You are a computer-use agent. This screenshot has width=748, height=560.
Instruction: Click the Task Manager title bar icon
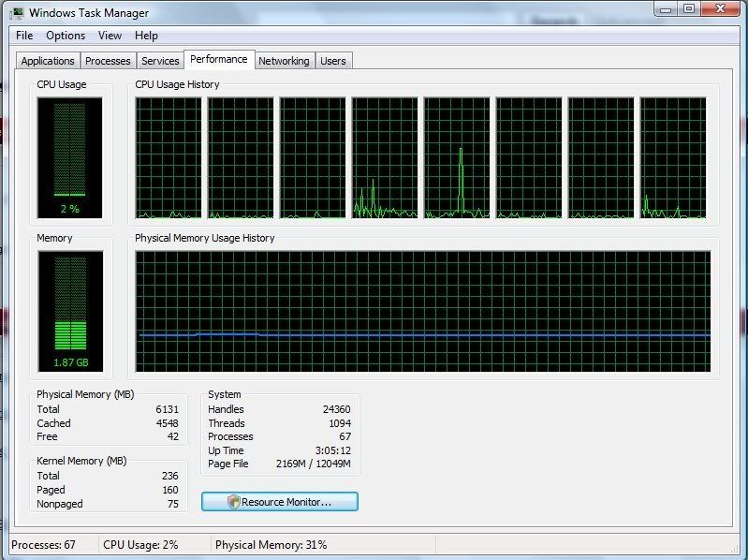click(x=18, y=13)
